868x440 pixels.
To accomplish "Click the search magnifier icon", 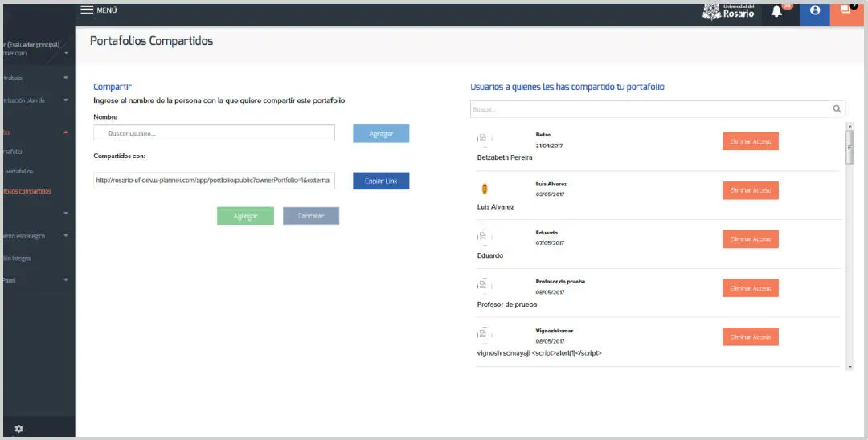I will [837, 109].
